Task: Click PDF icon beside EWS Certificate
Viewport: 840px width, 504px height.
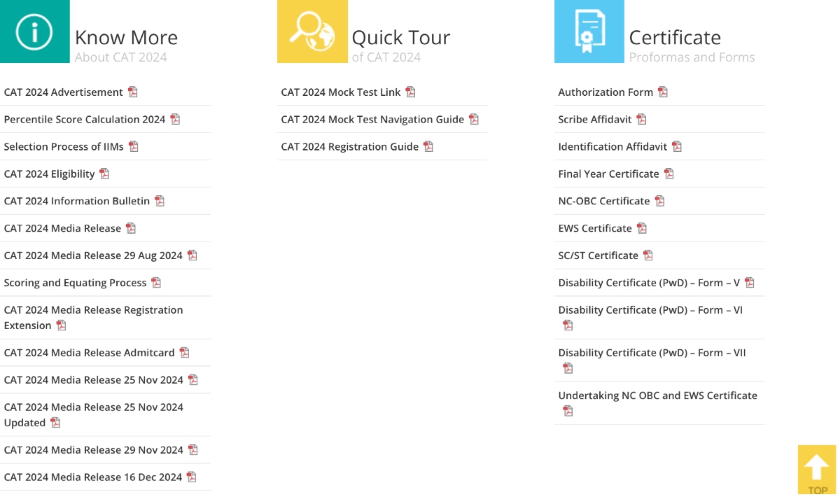Action: click(x=642, y=228)
